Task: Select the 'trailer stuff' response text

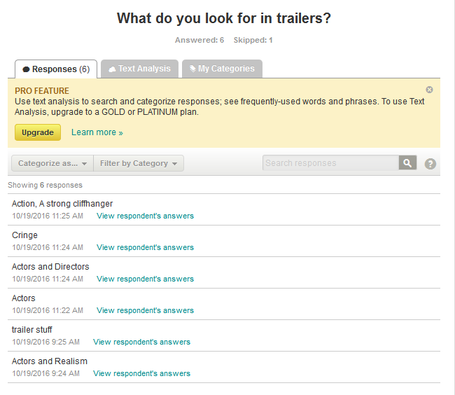Action: [x=32, y=330]
